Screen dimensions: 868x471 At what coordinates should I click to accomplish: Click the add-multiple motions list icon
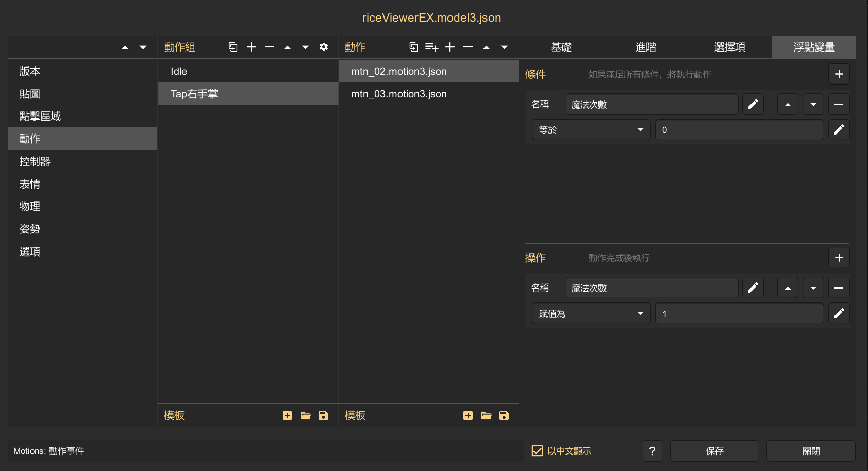pyautogui.click(x=431, y=47)
